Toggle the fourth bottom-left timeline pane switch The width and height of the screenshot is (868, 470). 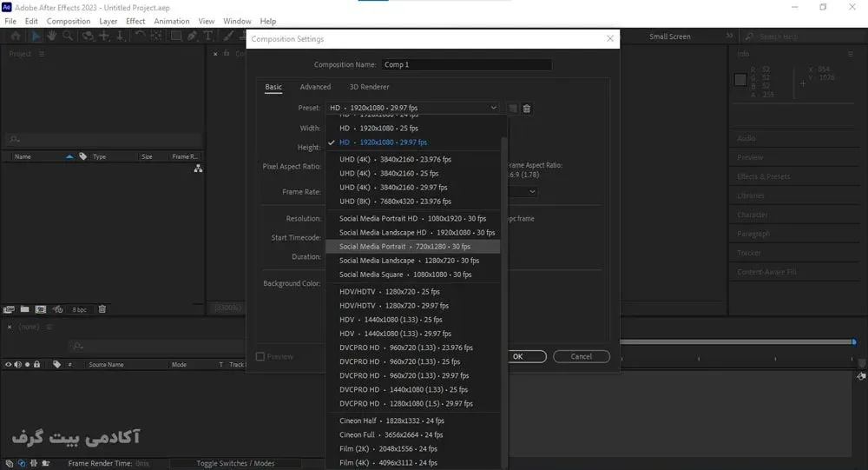click(x=46, y=463)
